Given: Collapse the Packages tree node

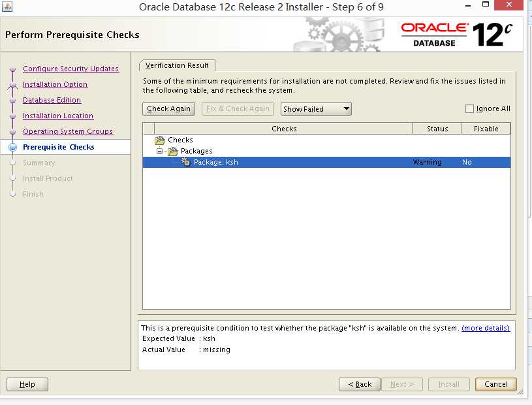Looking at the screenshot, I should coord(160,151).
